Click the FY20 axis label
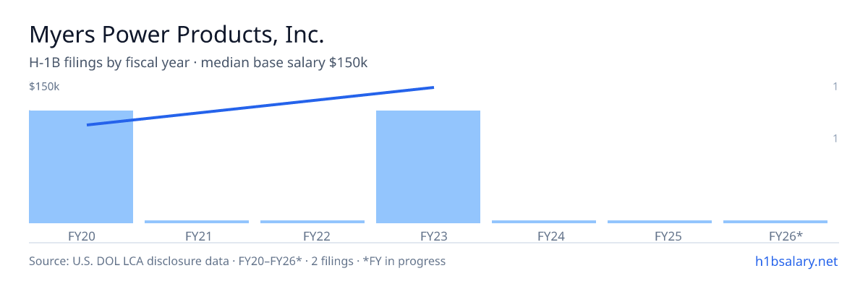The image size is (868, 289). point(81,236)
